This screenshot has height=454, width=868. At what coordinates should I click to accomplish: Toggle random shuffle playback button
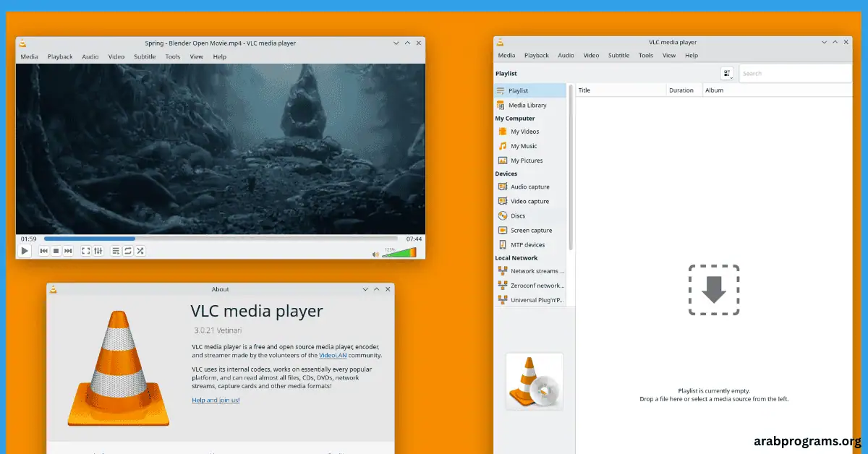click(140, 251)
